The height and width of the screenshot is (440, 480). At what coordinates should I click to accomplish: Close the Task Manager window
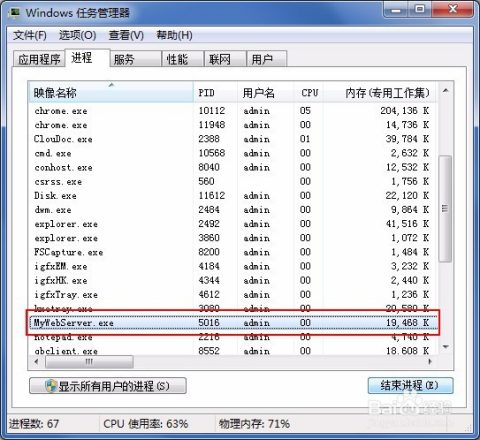click(452, 9)
